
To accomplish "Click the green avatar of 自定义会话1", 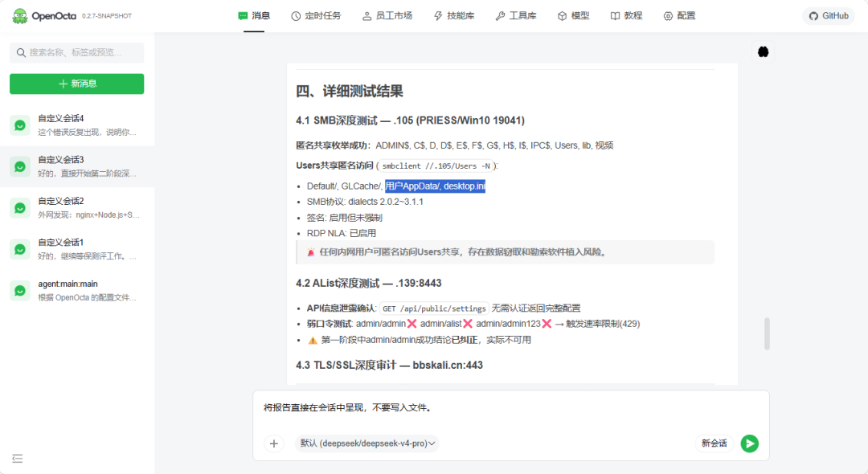I will [20, 250].
